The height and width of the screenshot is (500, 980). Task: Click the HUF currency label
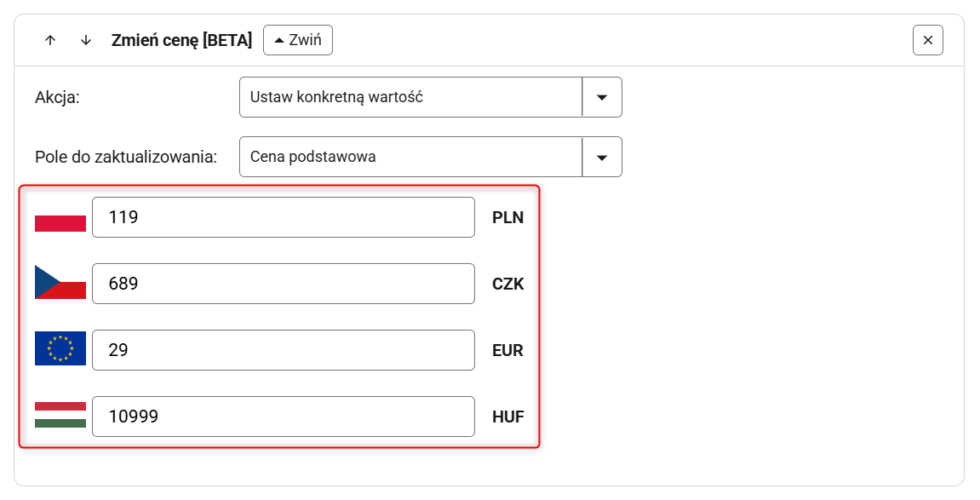pos(507,417)
